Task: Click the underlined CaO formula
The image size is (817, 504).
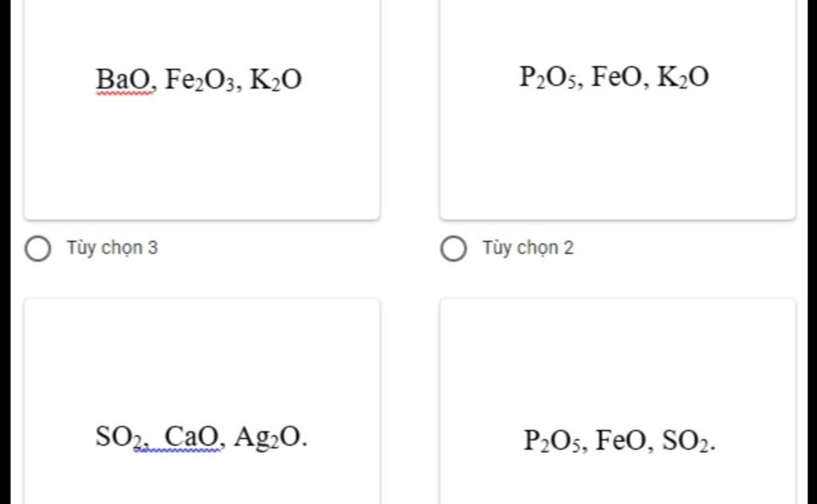Action: (x=191, y=437)
